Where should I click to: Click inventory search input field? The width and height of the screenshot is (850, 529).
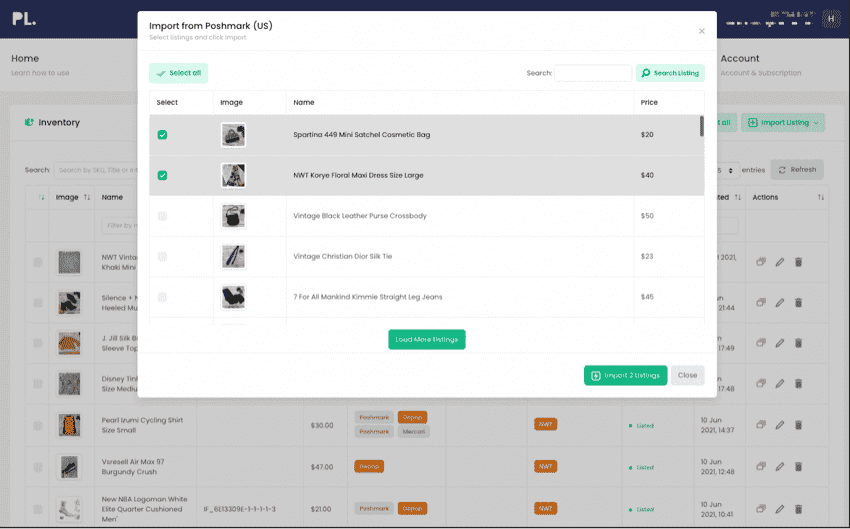[x=96, y=170]
